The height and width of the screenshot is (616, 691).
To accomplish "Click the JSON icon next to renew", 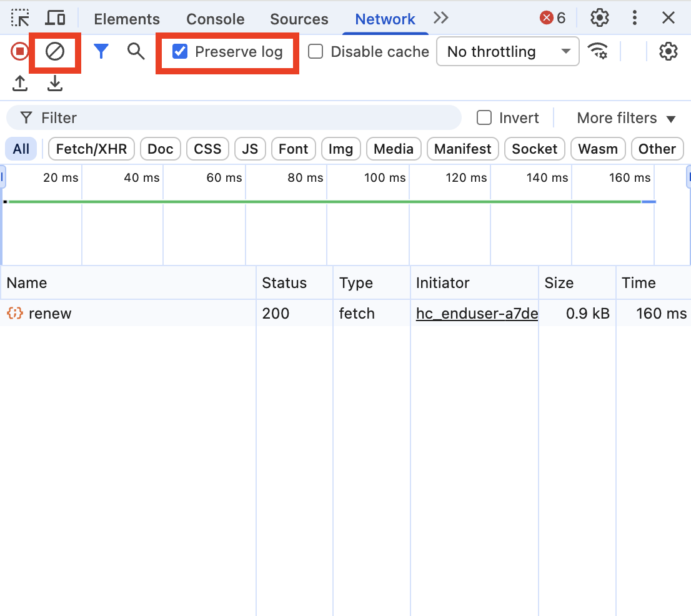I will pos(14,313).
